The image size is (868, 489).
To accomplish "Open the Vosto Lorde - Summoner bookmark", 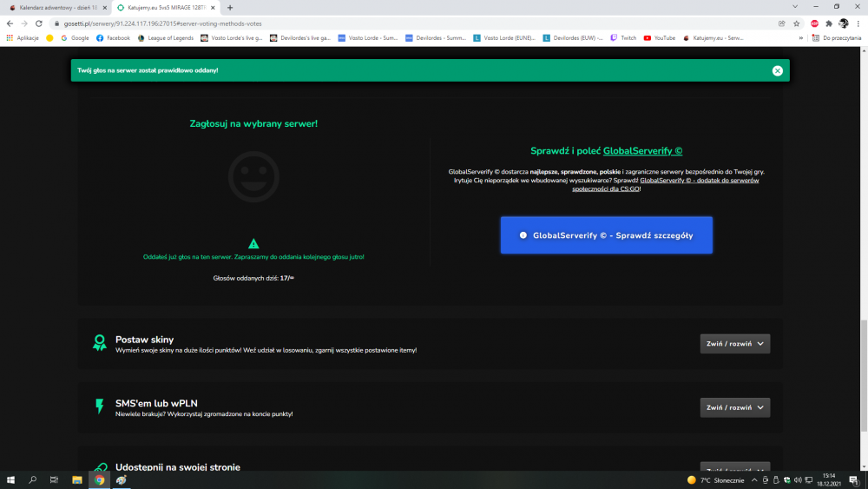I will point(368,38).
